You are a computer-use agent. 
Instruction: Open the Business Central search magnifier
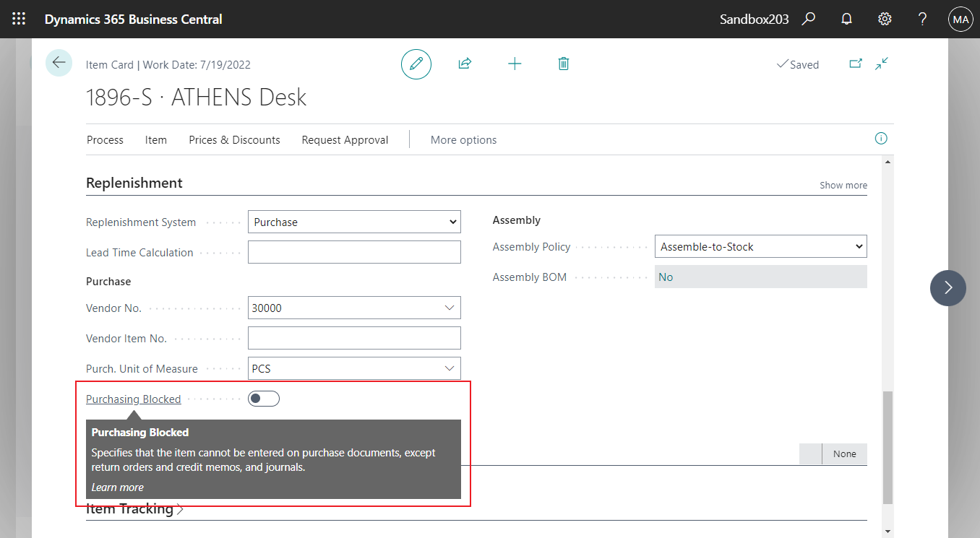(808, 19)
